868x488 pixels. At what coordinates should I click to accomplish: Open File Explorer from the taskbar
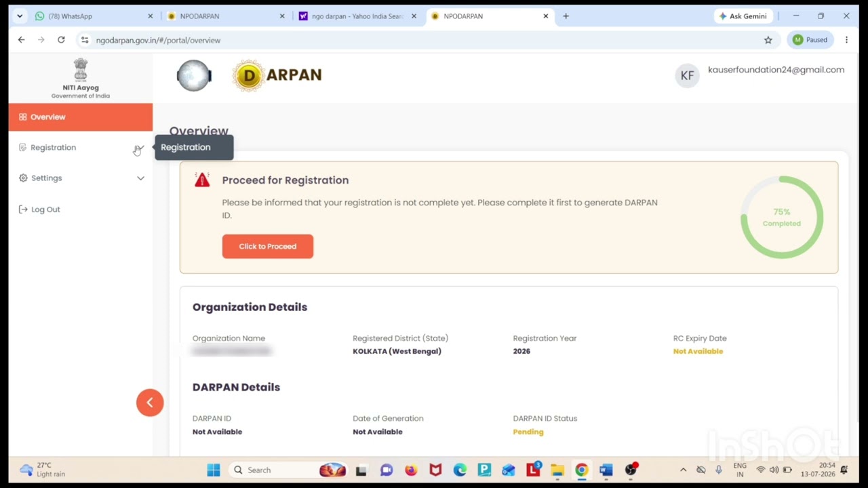(557, 470)
